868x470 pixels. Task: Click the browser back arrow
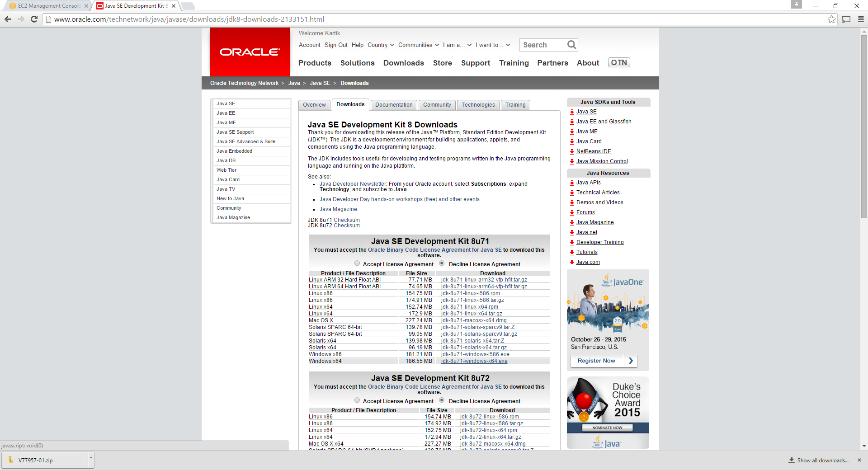[x=8, y=19]
